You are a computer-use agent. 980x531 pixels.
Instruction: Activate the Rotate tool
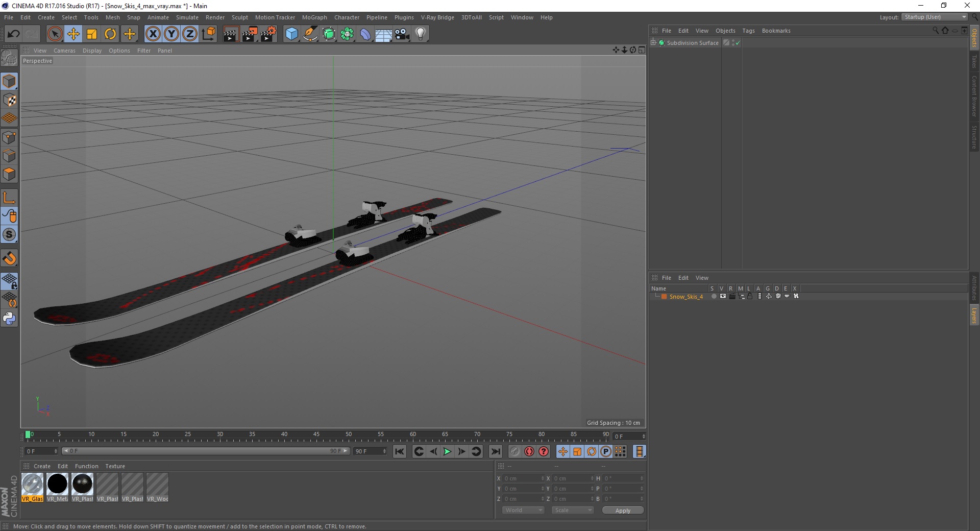pos(110,34)
